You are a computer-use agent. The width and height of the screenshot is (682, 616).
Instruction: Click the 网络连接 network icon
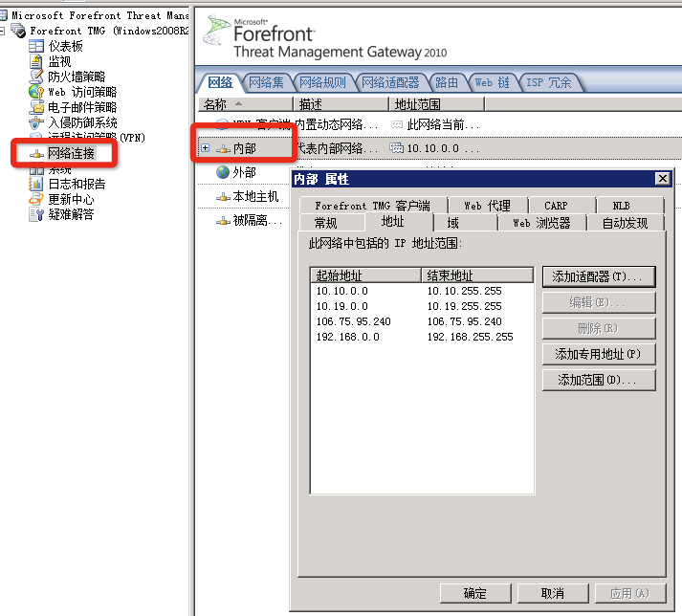(x=36, y=154)
